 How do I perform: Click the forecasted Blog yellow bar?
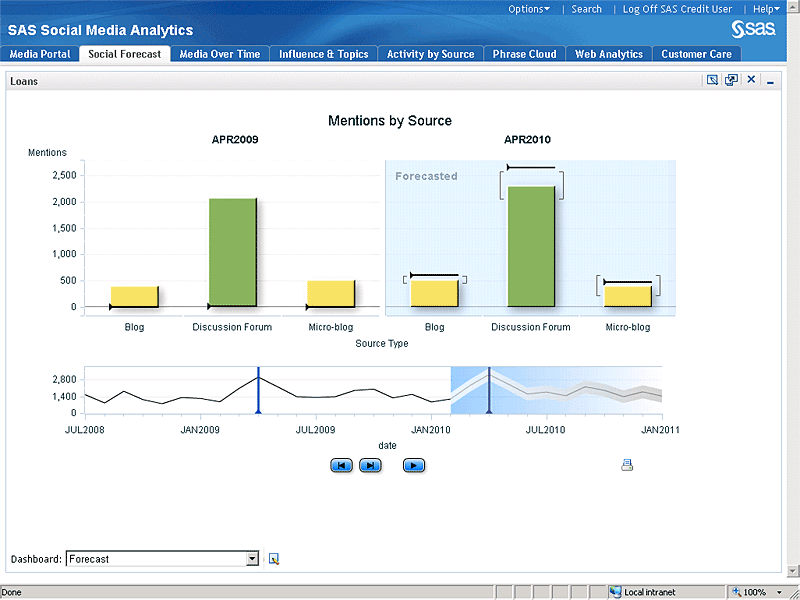tap(434, 293)
